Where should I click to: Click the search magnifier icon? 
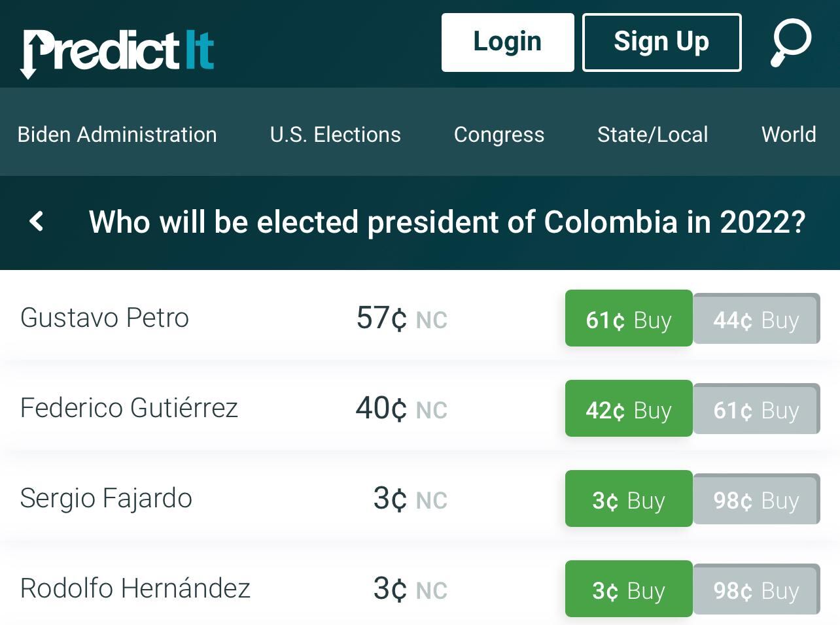[x=791, y=42]
